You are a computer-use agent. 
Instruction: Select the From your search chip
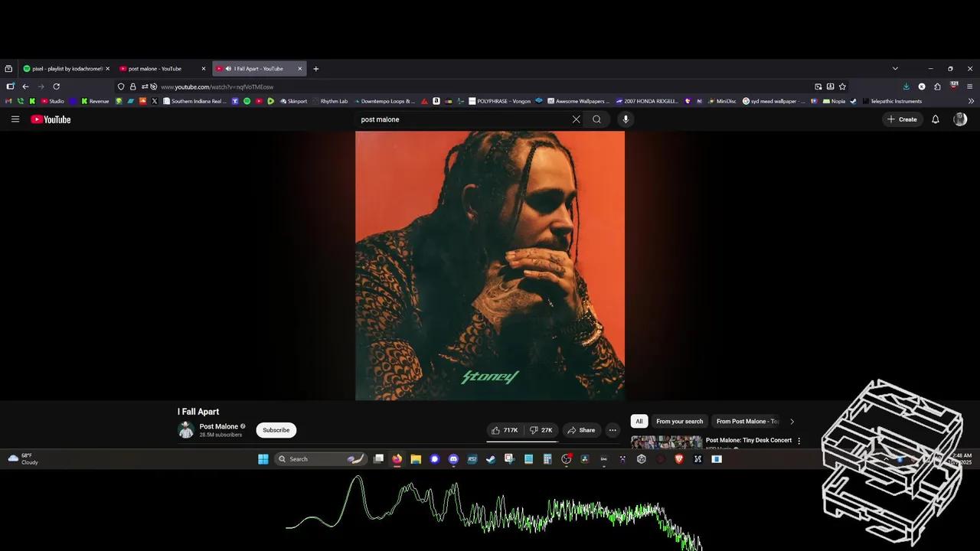[x=679, y=422]
